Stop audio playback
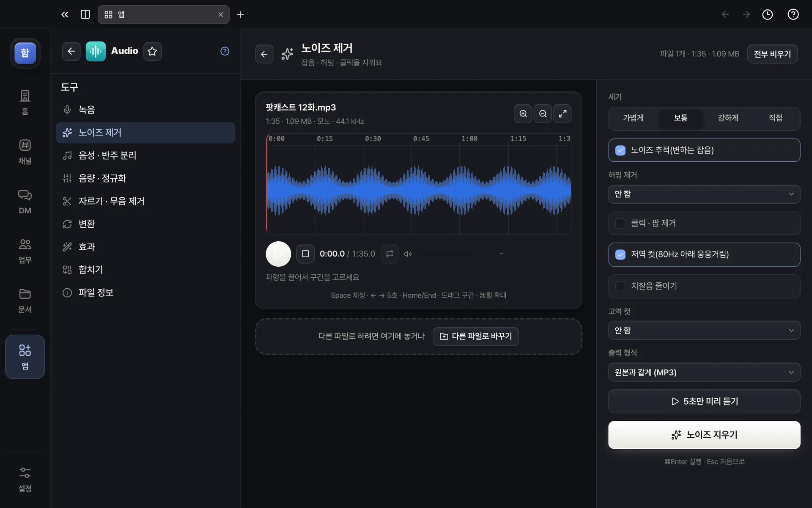 point(305,254)
